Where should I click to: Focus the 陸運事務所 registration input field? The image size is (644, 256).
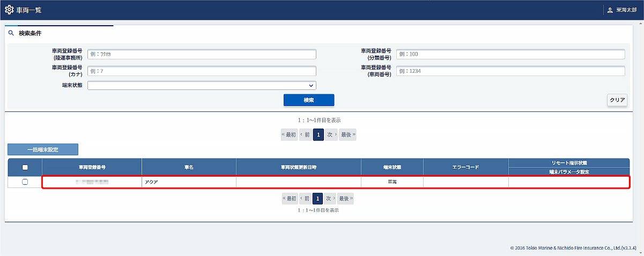(x=202, y=54)
